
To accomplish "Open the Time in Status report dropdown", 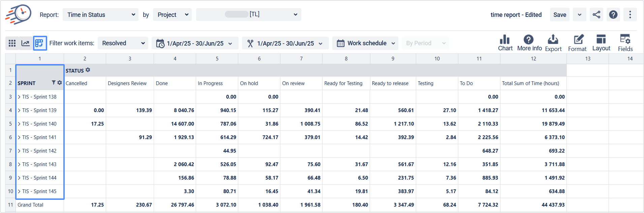I will (x=100, y=15).
